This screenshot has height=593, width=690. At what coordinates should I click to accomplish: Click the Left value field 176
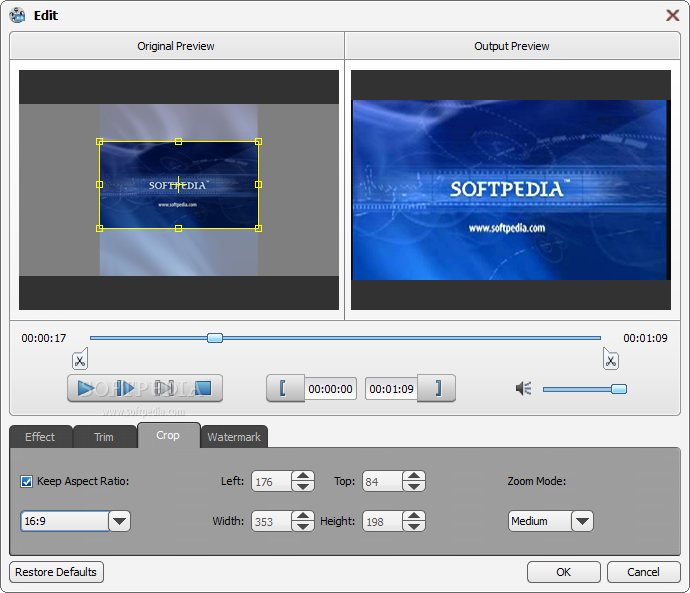click(x=272, y=481)
